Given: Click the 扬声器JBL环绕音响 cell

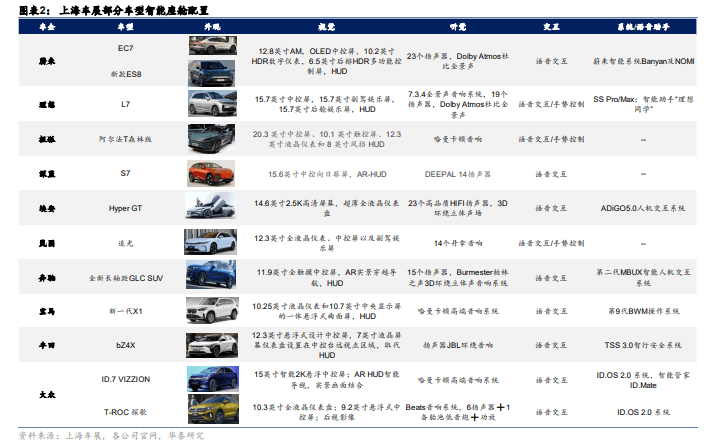Looking at the screenshot, I should 457,345.
